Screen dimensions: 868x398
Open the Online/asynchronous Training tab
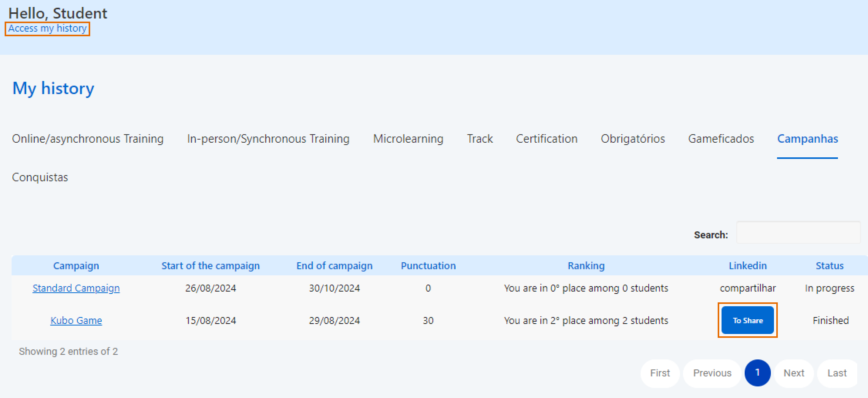pyautogui.click(x=87, y=139)
